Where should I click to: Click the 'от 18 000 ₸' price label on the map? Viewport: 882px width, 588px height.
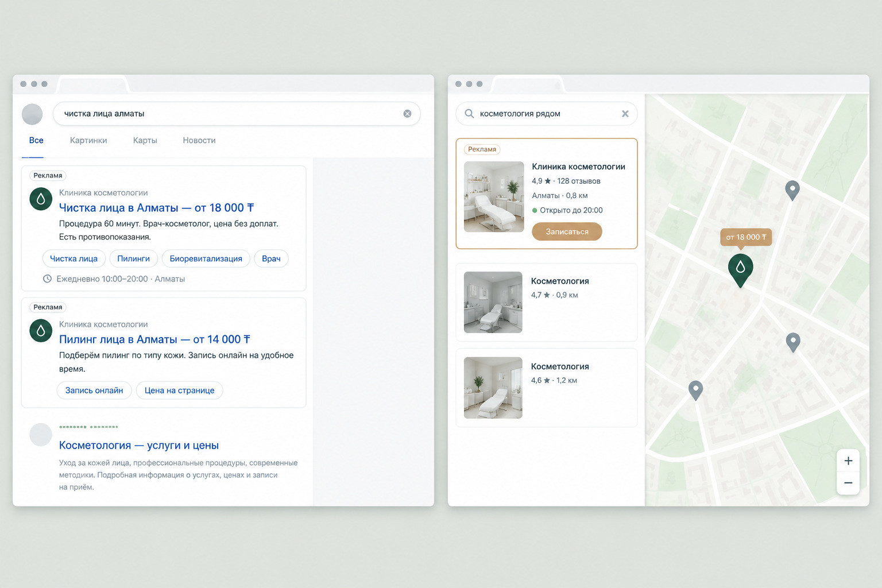[746, 237]
